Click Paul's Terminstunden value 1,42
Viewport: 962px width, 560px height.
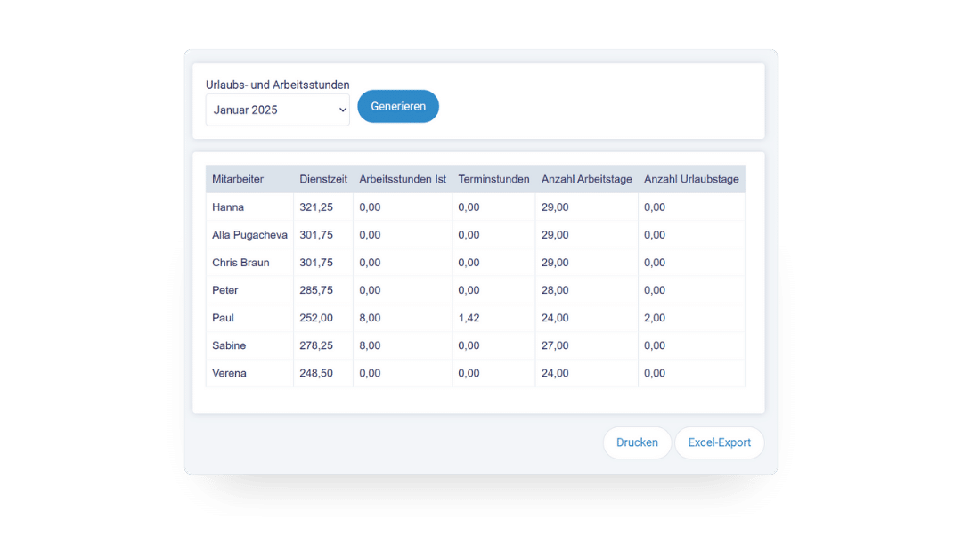[x=469, y=318]
